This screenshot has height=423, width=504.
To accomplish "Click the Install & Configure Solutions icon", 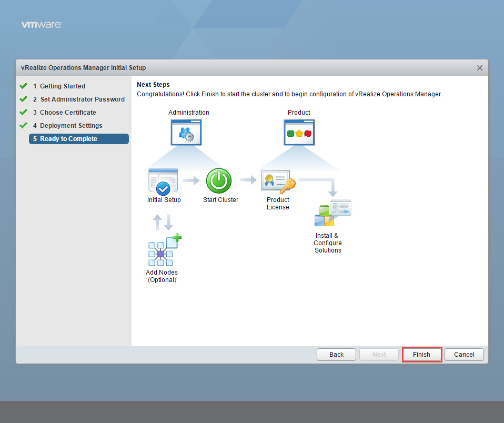I will tap(332, 213).
